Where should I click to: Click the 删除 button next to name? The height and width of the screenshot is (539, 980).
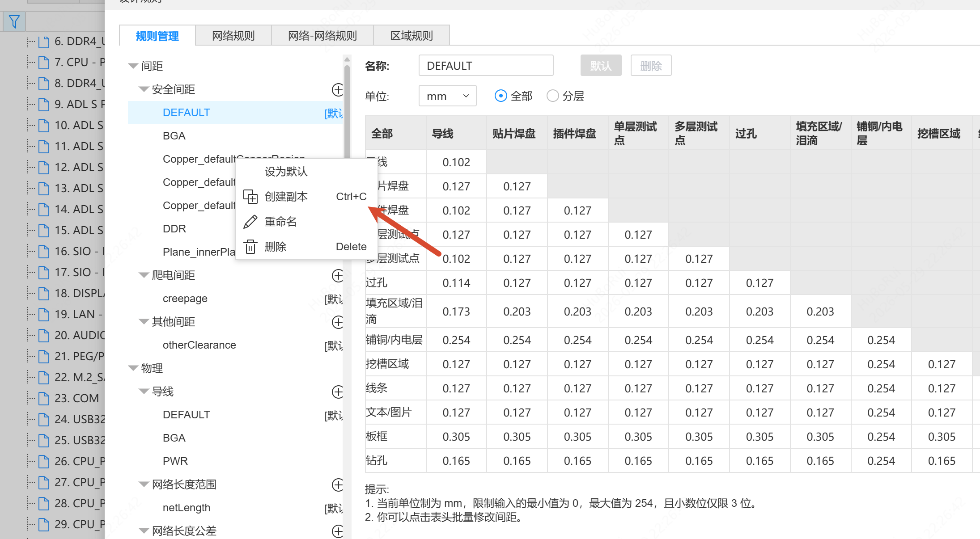[x=651, y=66]
